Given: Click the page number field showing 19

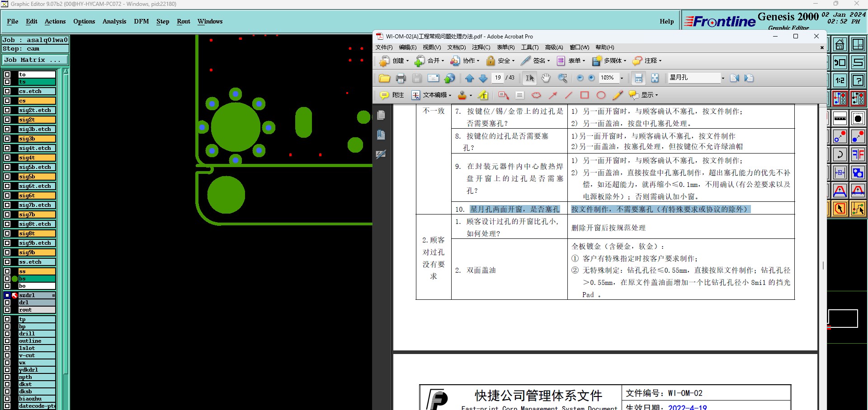Looking at the screenshot, I should pos(498,78).
